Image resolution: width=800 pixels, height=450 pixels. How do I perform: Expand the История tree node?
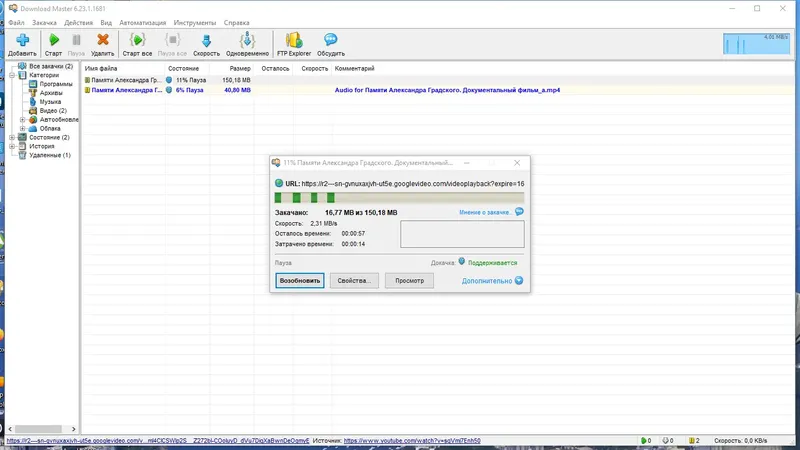(12, 146)
